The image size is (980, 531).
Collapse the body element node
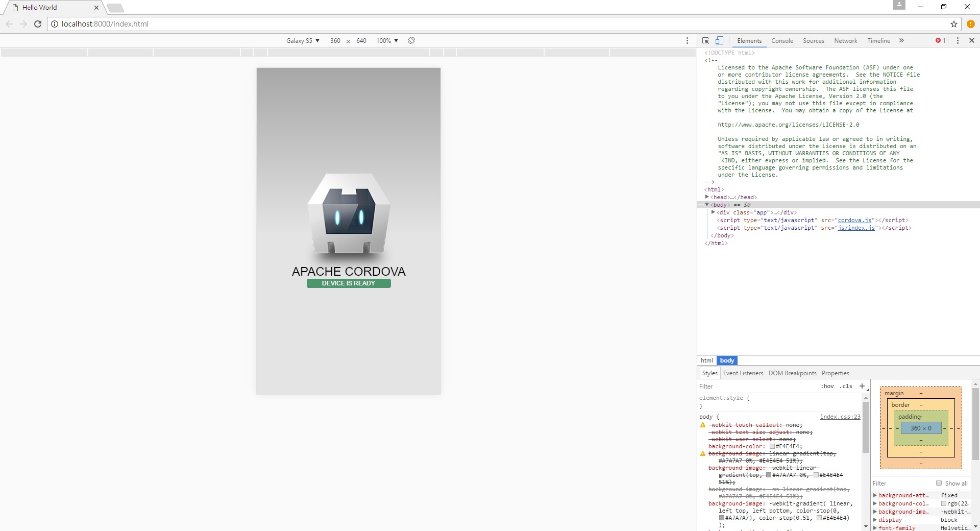coord(707,204)
